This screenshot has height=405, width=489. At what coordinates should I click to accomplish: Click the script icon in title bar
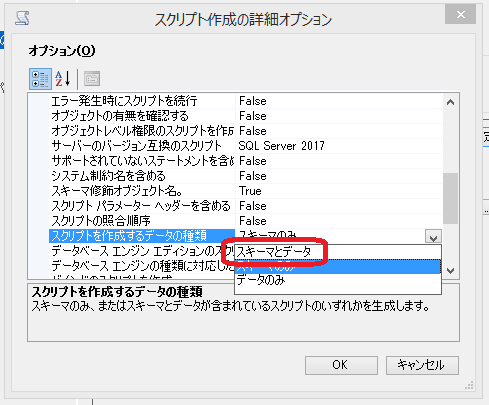tap(22, 18)
